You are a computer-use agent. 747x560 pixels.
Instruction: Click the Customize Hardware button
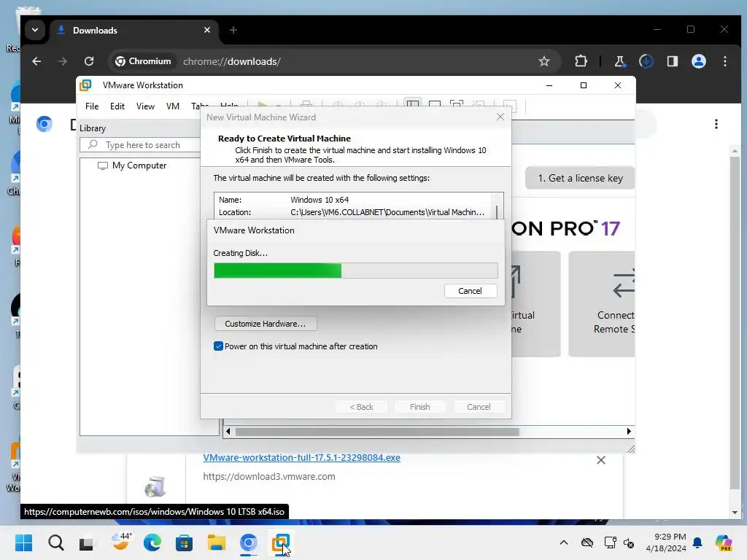coord(266,324)
